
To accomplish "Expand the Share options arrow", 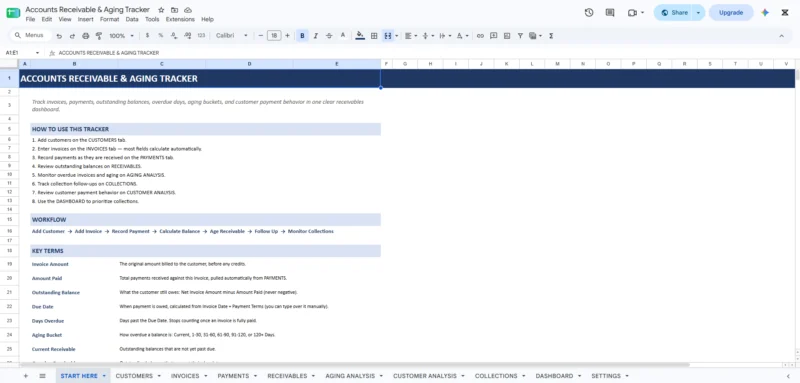I will (x=698, y=13).
